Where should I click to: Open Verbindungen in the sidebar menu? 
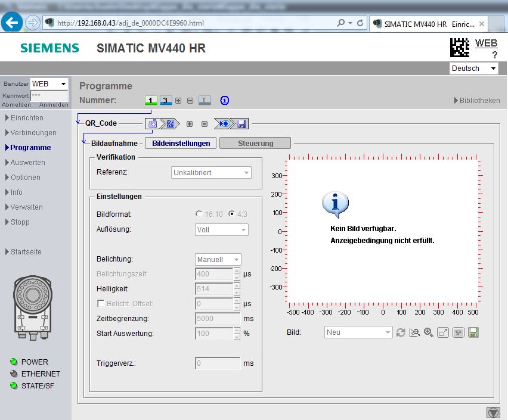pos(33,133)
